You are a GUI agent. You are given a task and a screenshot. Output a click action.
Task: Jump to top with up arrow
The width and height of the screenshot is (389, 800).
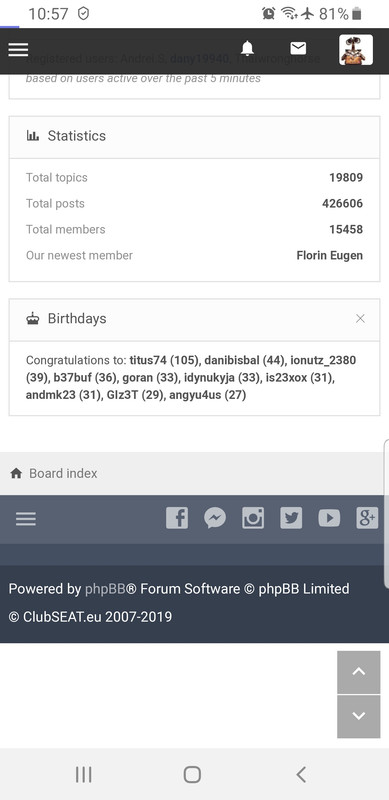pyautogui.click(x=359, y=672)
